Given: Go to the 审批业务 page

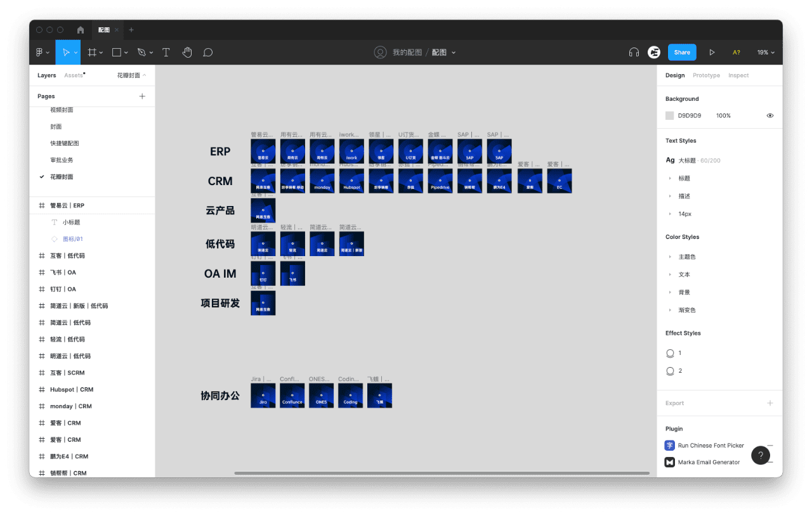Looking at the screenshot, I should [x=62, y=160].
